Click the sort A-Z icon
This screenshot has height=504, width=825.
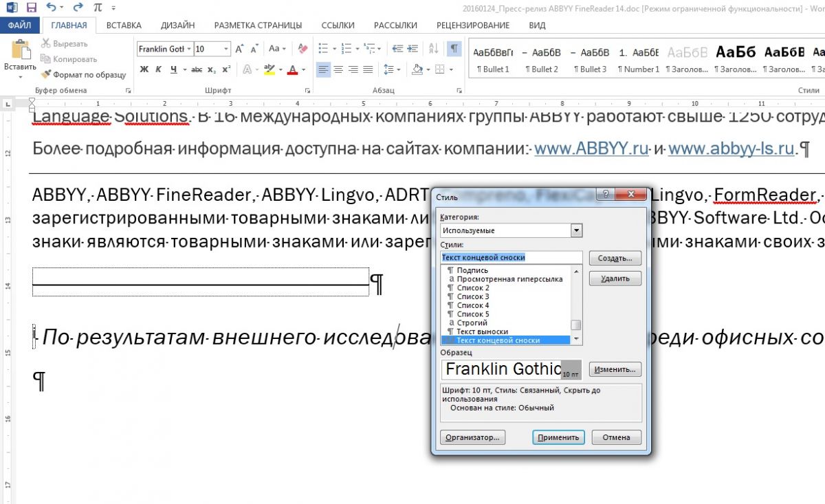point(433,49)
